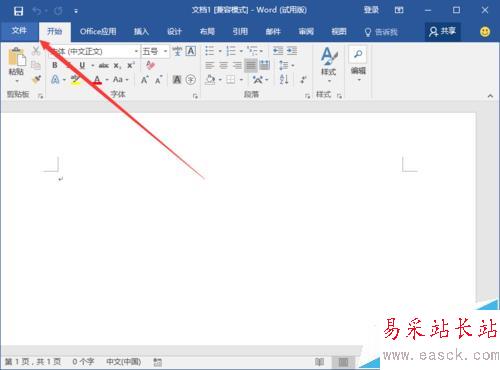Select the Format Painter brush icon
The width and height of the screenshot is (500, 370).
point(36,79)
